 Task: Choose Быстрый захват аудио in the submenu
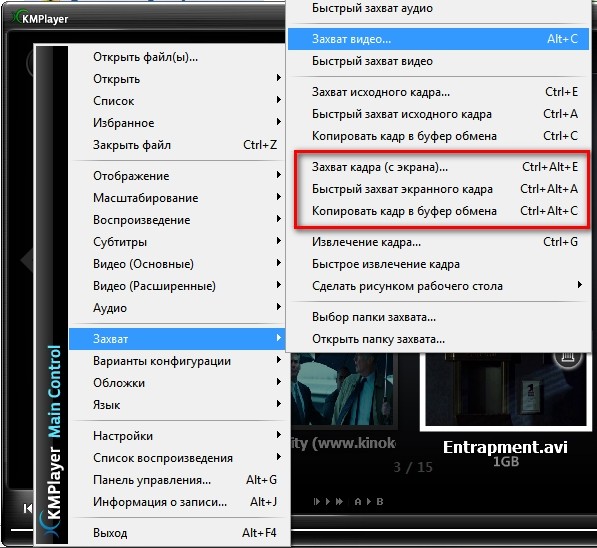click(x=438, y=8)
